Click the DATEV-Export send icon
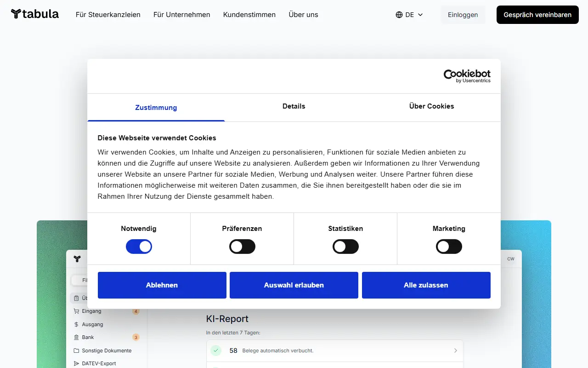Viewport: 588px width, 368px height. click(x=76, y=363)
